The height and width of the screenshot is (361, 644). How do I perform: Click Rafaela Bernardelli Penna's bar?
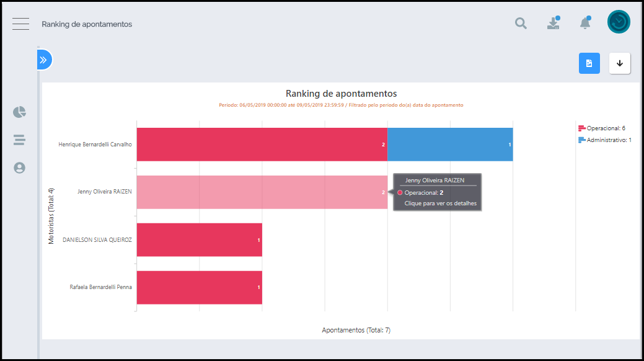199,287
